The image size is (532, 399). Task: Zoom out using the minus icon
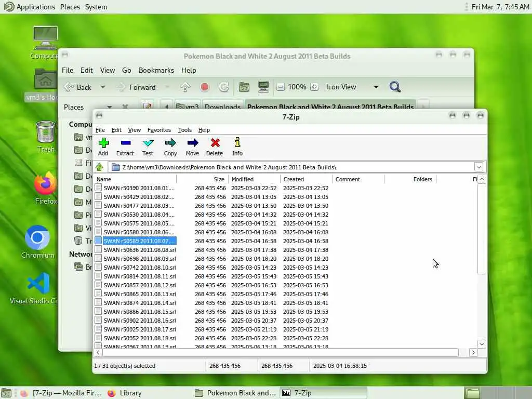coord(280,87)
